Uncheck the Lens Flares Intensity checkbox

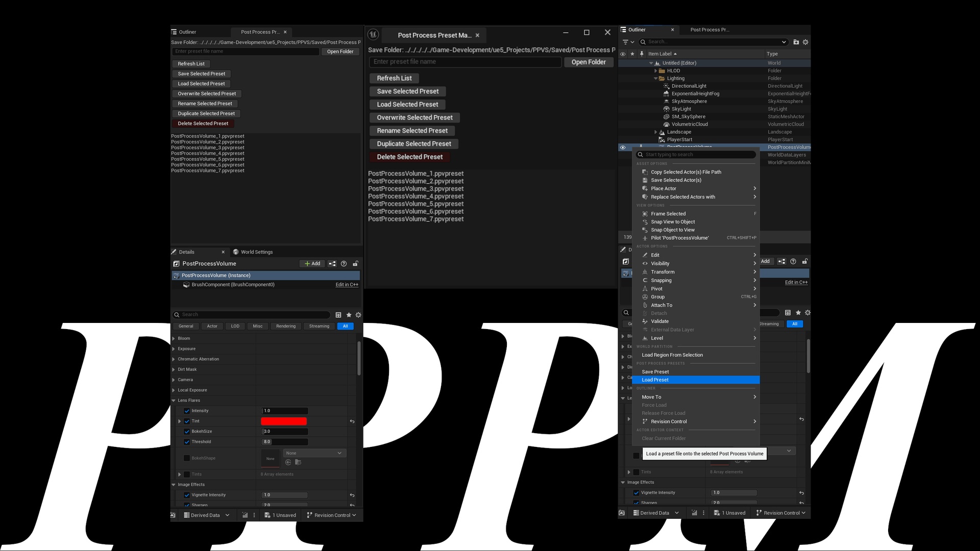[x=187, y=411]
